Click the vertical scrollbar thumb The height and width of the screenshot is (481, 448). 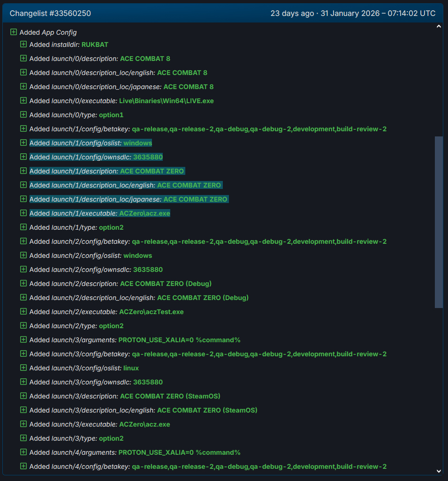click(x=439, y=222)
